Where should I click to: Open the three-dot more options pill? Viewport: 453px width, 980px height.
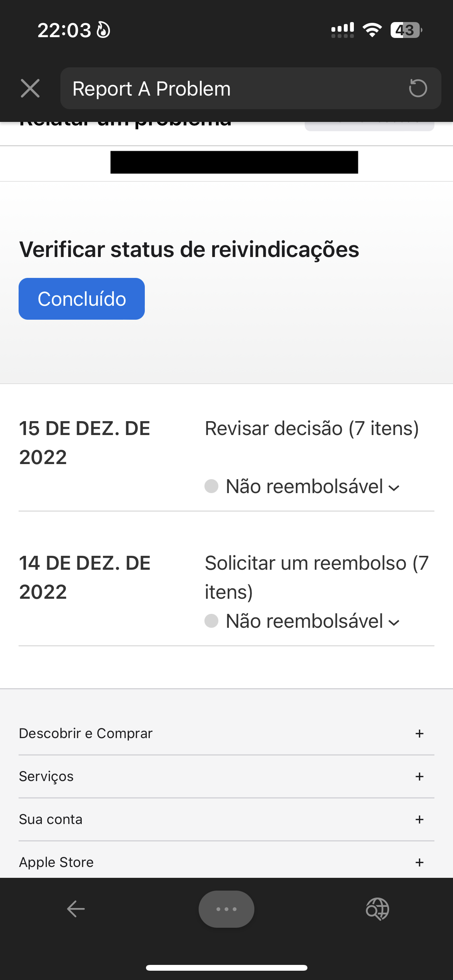(226, 909)
